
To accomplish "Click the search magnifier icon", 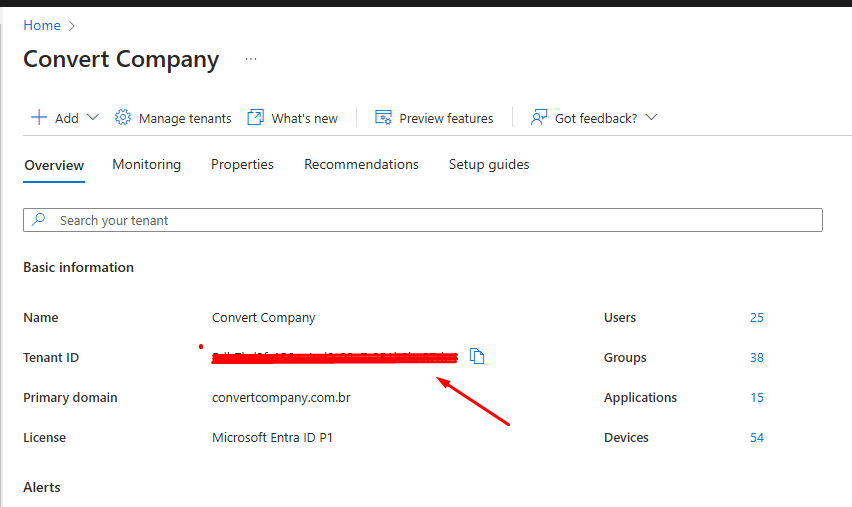I will tap(39, 220).
